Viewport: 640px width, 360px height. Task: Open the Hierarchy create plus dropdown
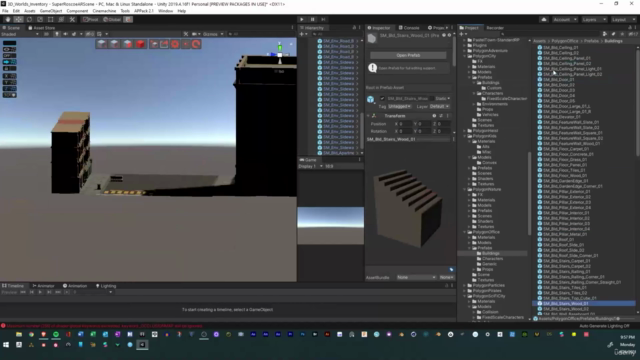click(304, 34)
